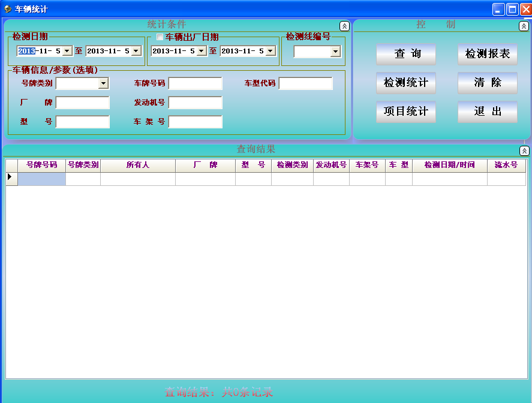The image size is (532, 403).
Task: Collapse the 统计条件 panel with chevron icon
Action: pyautogui.click(x=344, y=26)
